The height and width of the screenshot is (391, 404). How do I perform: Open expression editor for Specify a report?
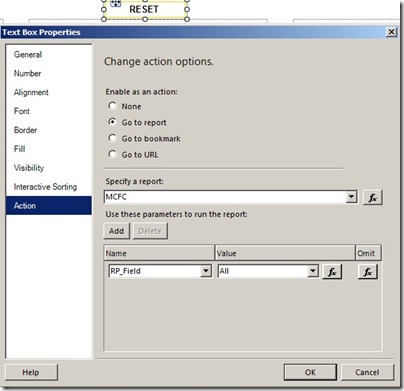tap(372, 197)
